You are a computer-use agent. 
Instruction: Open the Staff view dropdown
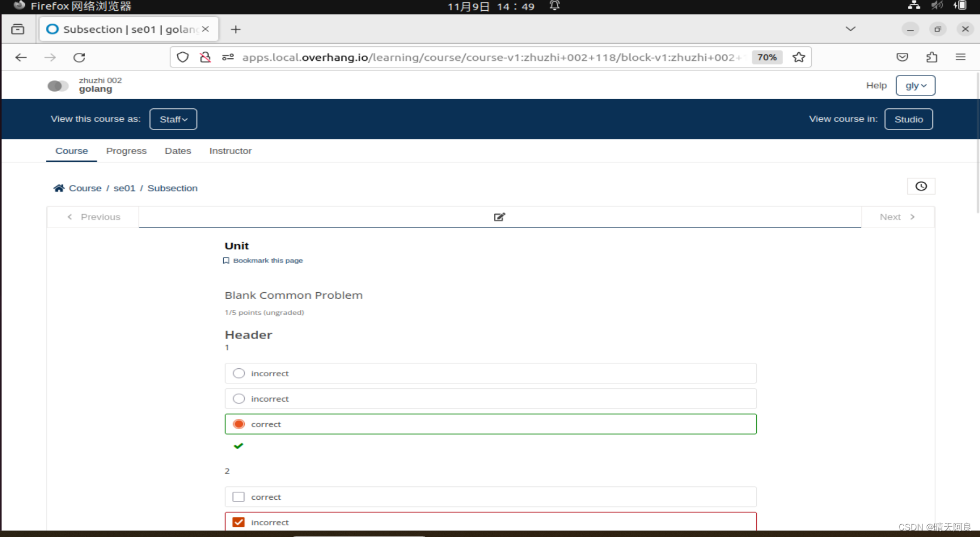(x=173, y=119)
